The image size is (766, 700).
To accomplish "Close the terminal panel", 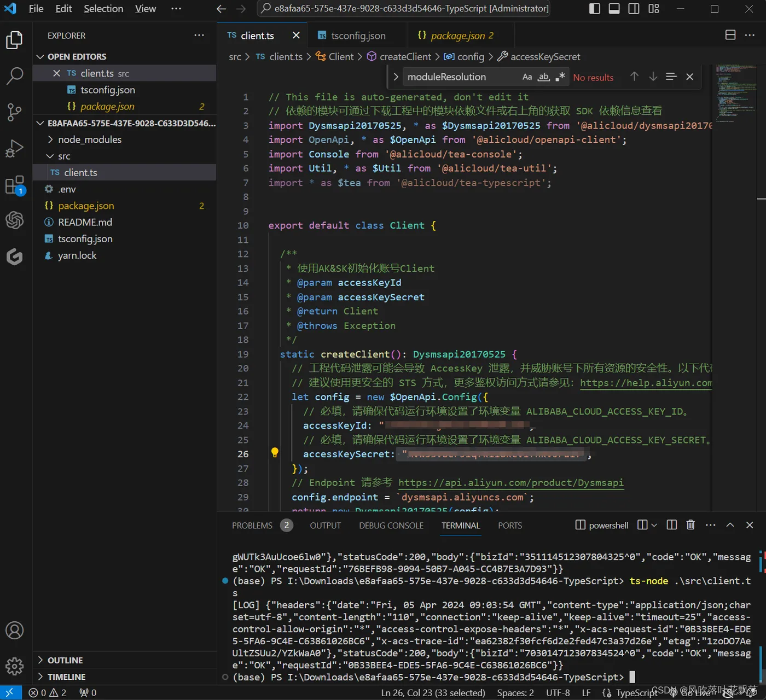I will tap(750, 525).
